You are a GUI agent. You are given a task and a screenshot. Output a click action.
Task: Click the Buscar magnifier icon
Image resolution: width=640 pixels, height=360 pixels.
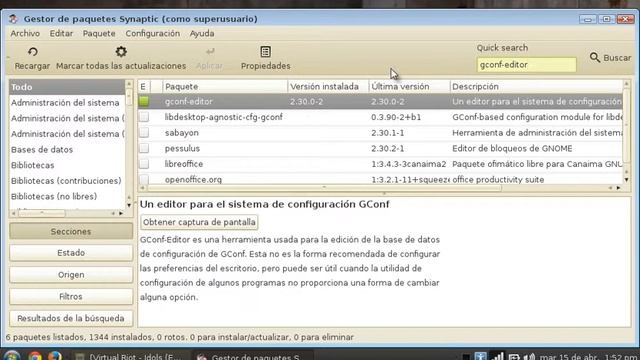coord(595,58)
